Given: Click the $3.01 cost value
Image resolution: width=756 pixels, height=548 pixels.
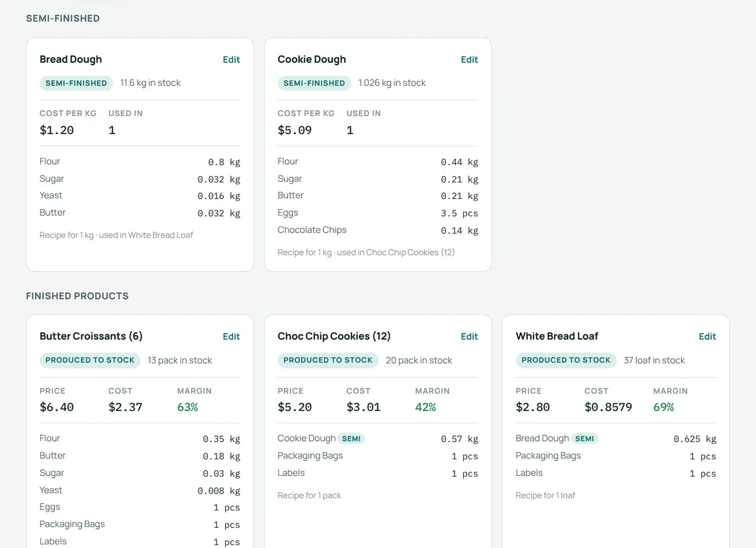Looking at the screenshot, I should click(364, 407).
